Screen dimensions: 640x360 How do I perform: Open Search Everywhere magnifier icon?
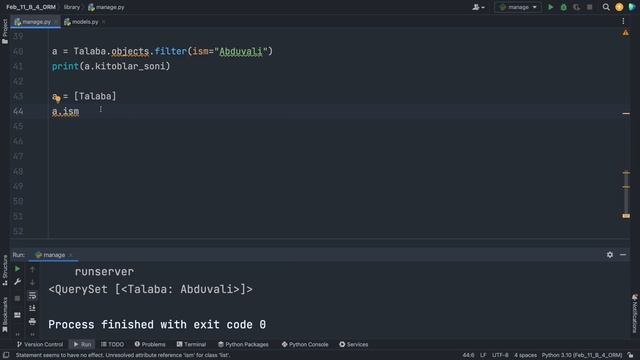pyautogui.click(x=606, y=7)
